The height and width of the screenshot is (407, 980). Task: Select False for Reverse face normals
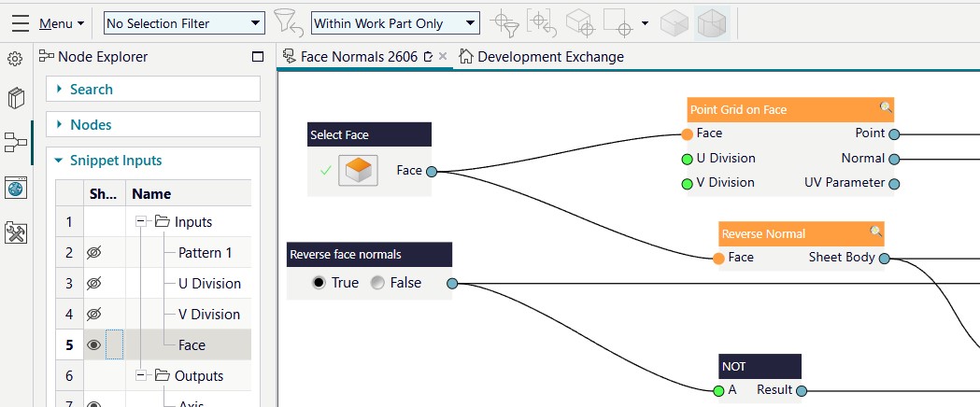click(x=376, y=283)
